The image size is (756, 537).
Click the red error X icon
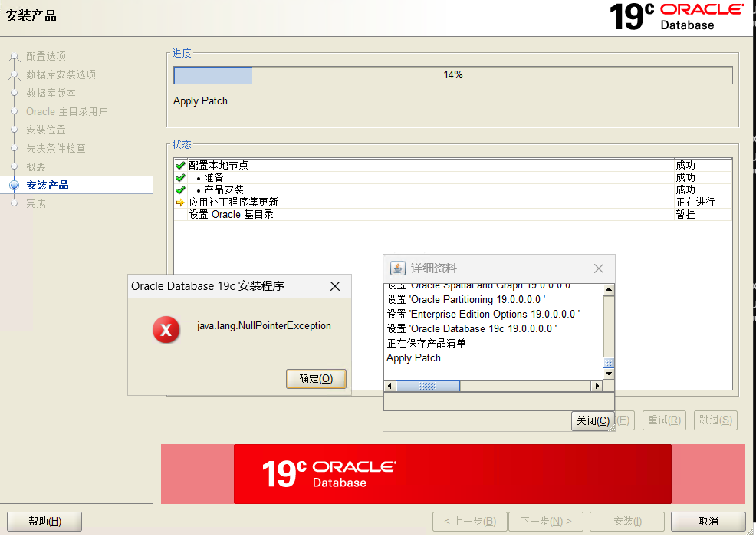click(166, 330)
